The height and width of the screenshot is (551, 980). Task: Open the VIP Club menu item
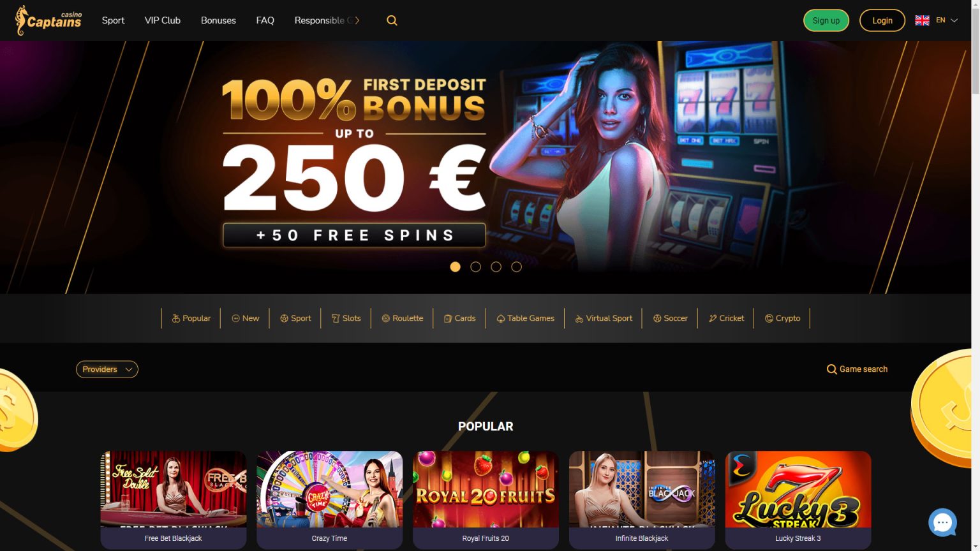tap(163, 20)
